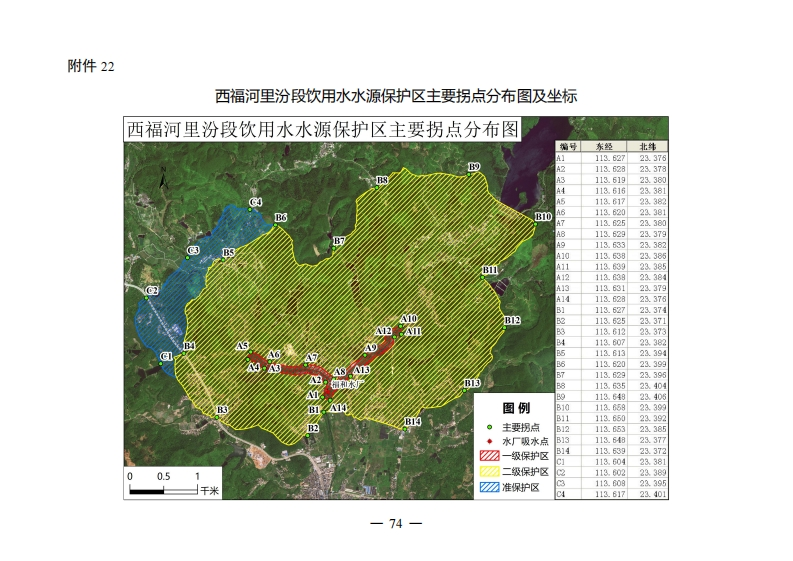This screenshot has height=561, width=793.
Task: Select the C4 row in coordinate table
Action: [x=612, y=494]
